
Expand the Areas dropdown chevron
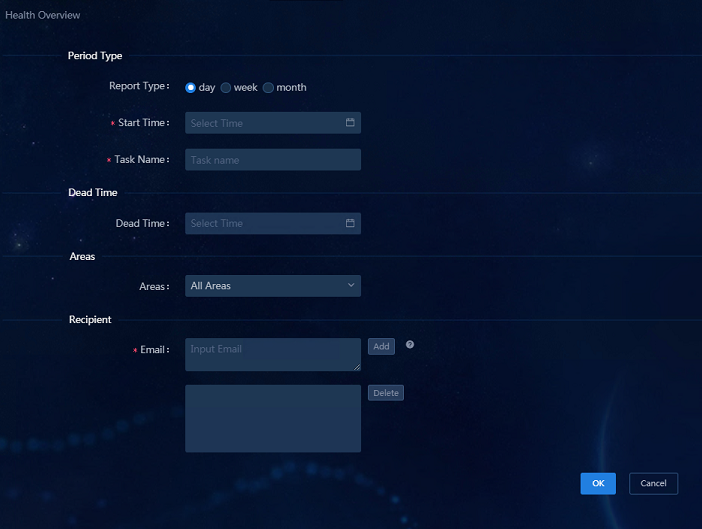coord(351,285)
